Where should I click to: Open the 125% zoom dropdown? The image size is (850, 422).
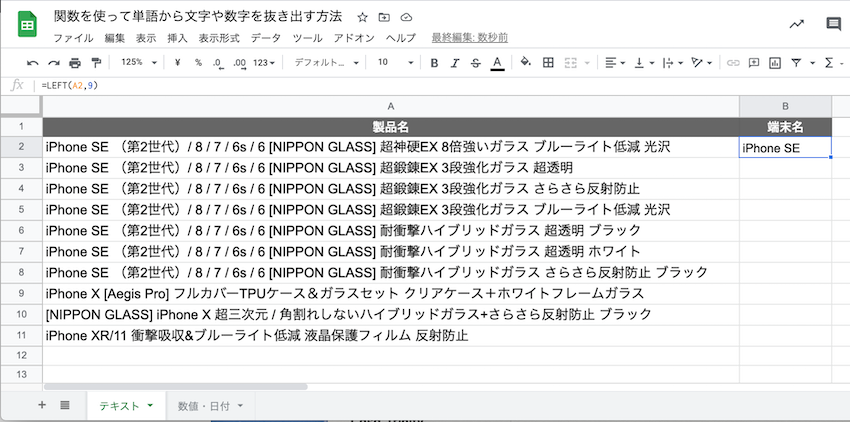(138, 62)
